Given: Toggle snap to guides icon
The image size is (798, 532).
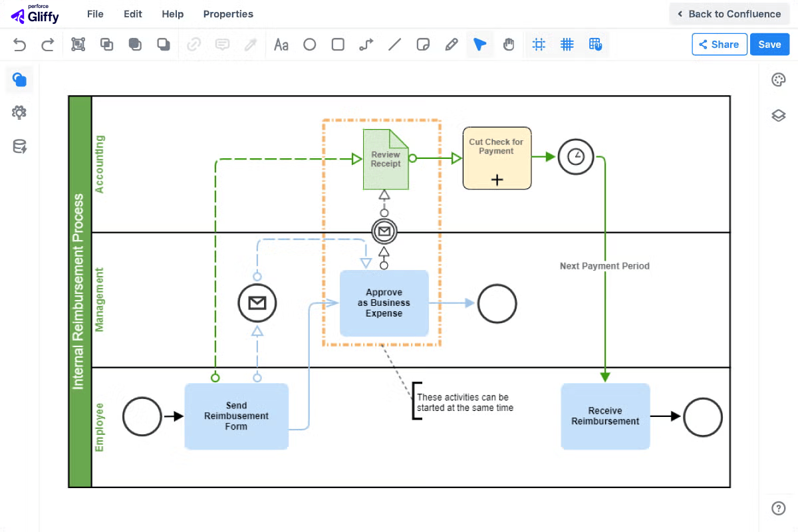Looking at the screenshot, I should pos(539,45).
